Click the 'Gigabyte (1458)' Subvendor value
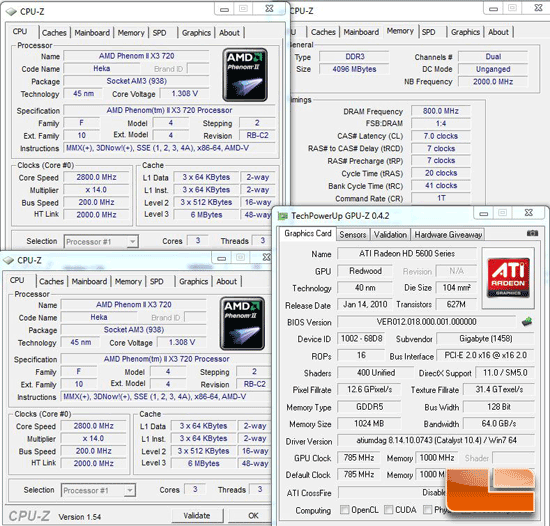 pyautogui.click(x=485, y=338)
